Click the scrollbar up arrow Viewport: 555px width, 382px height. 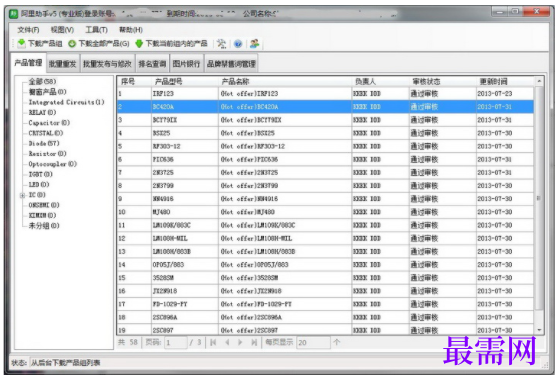539,81
